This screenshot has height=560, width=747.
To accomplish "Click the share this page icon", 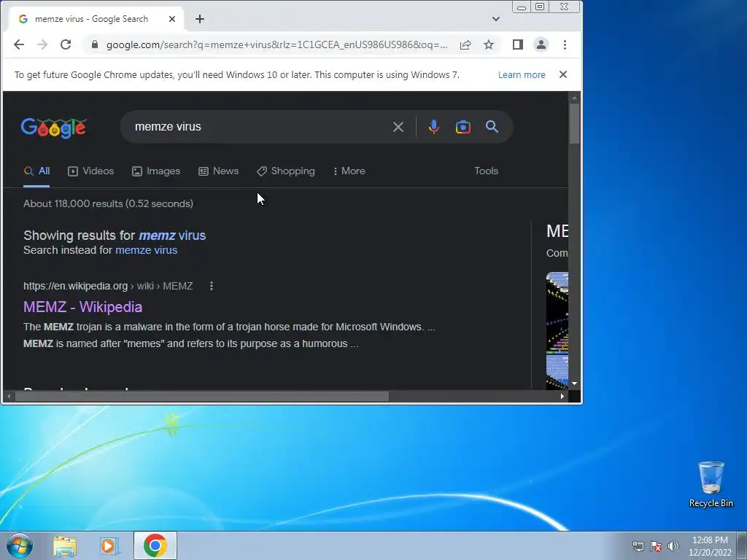I will click(x=465, y=44).
